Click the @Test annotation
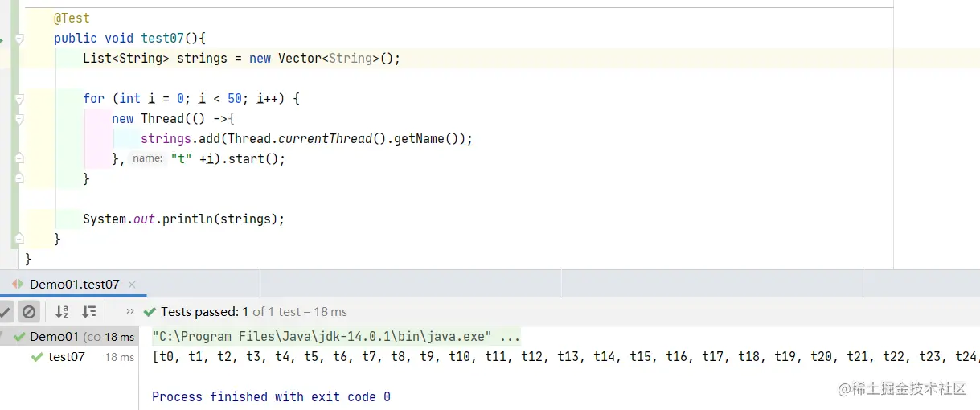This screenshot has height=410, width=980. (72, 18)
